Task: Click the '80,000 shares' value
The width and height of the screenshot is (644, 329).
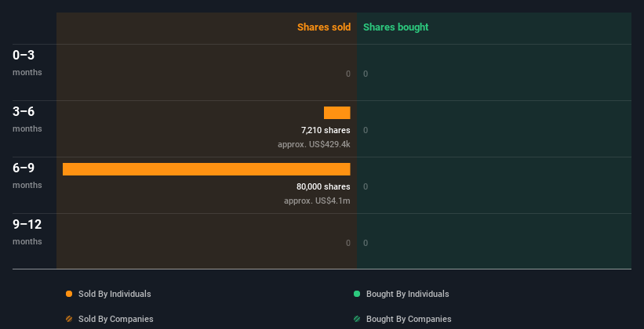Action: [x=323, y=186]
